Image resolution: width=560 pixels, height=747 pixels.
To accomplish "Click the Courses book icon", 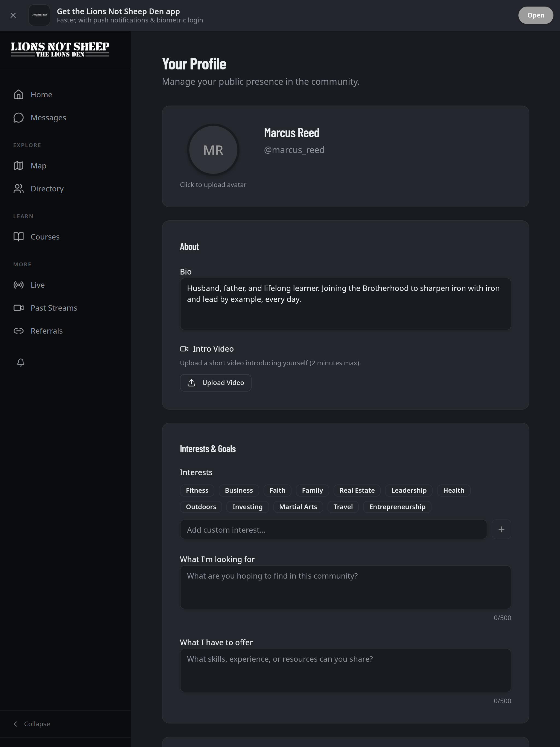I will tap(19, 237).
